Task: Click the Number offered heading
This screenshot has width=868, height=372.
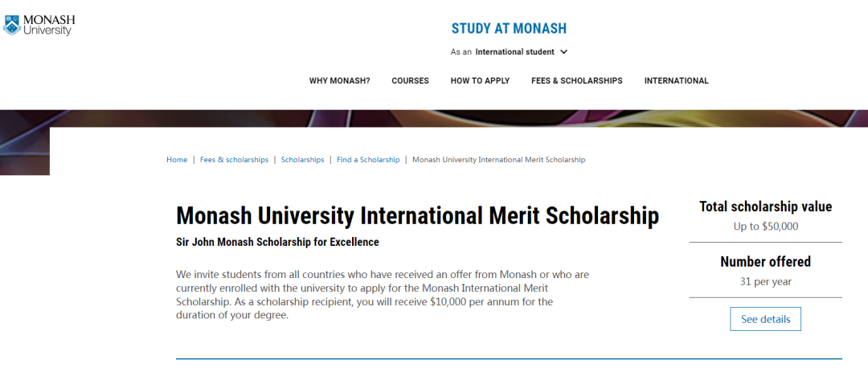Action: 765,261
